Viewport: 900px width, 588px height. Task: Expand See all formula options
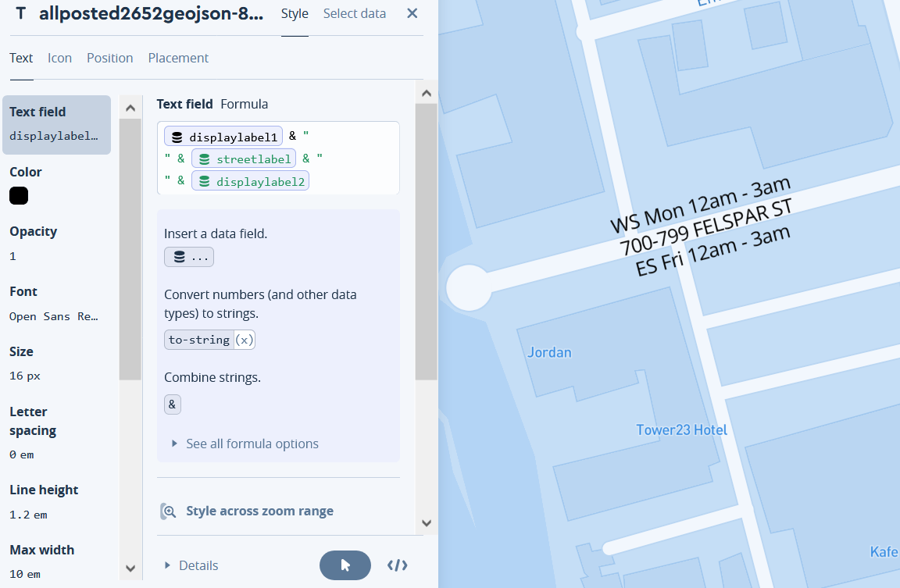click(245, 444)
